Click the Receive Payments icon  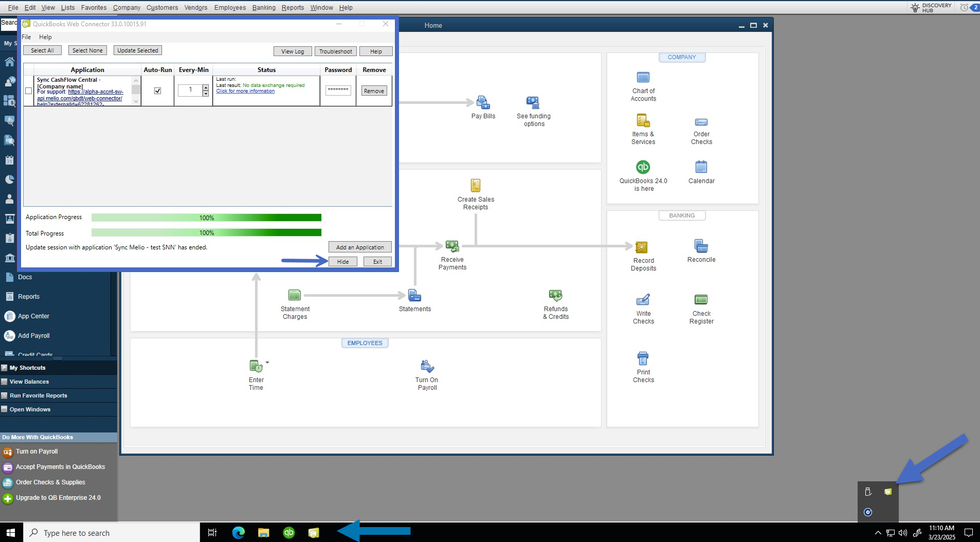point(452,246)
